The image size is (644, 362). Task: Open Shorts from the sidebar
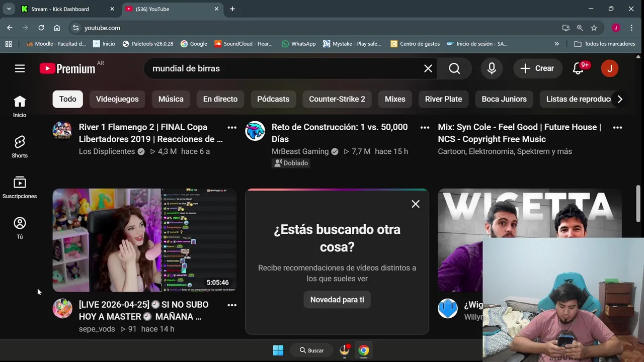[x=20, y=147]
